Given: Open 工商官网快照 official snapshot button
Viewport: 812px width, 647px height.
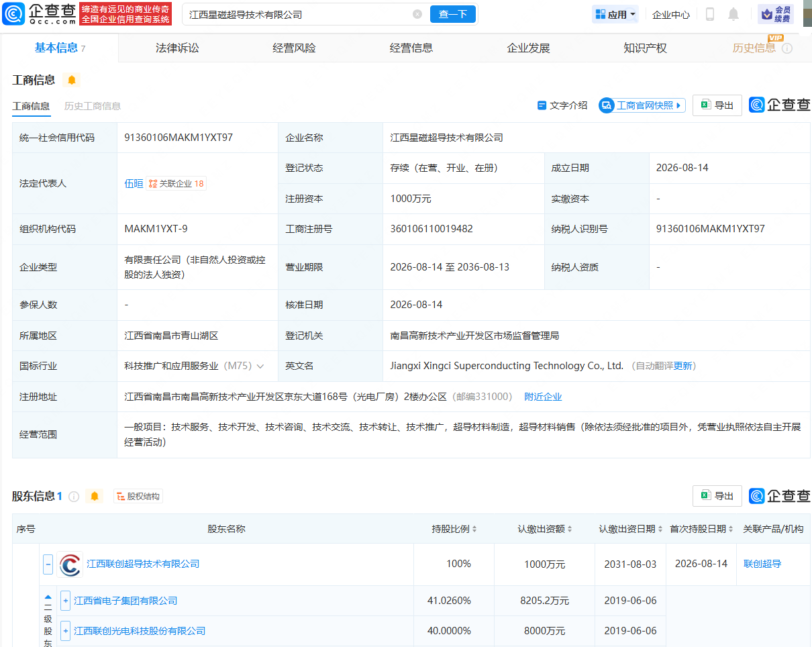Looking at the screenshot, I should pyautogui.click(x=642, y=105).
